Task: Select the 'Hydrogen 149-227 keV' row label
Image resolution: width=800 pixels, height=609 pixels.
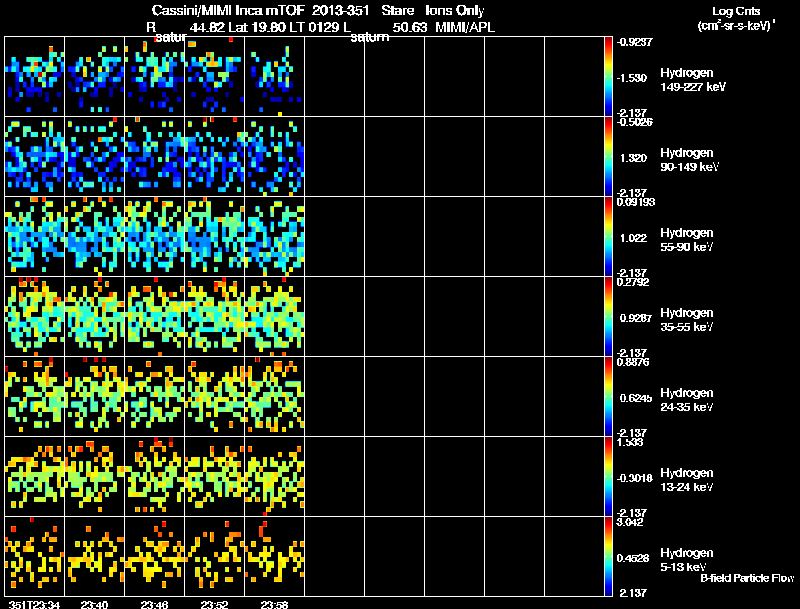Action: pos(692,80)
